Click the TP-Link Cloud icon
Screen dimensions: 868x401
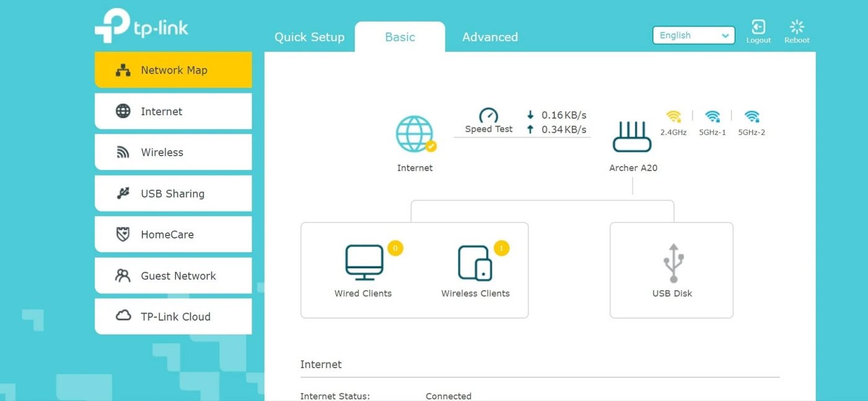pos(123,316)
